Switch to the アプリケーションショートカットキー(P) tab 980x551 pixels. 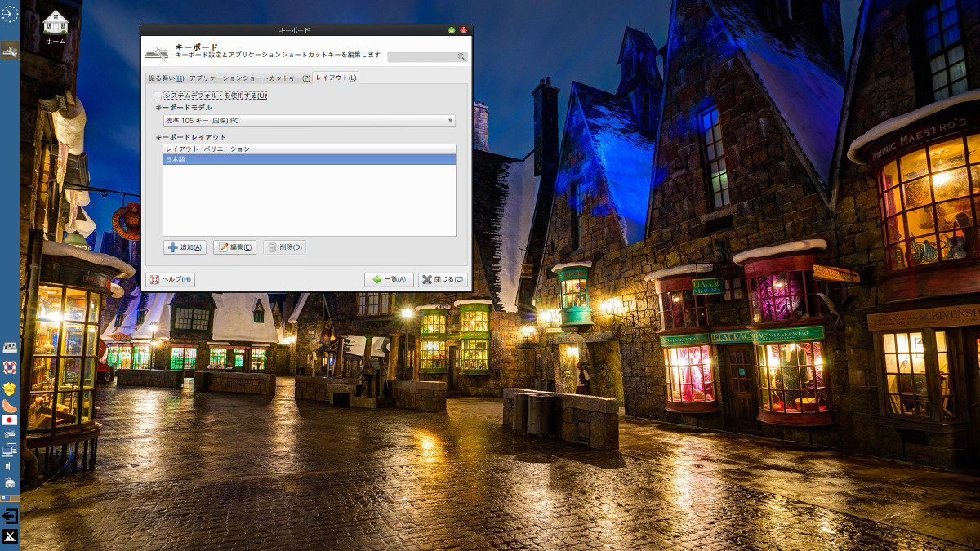249,78
